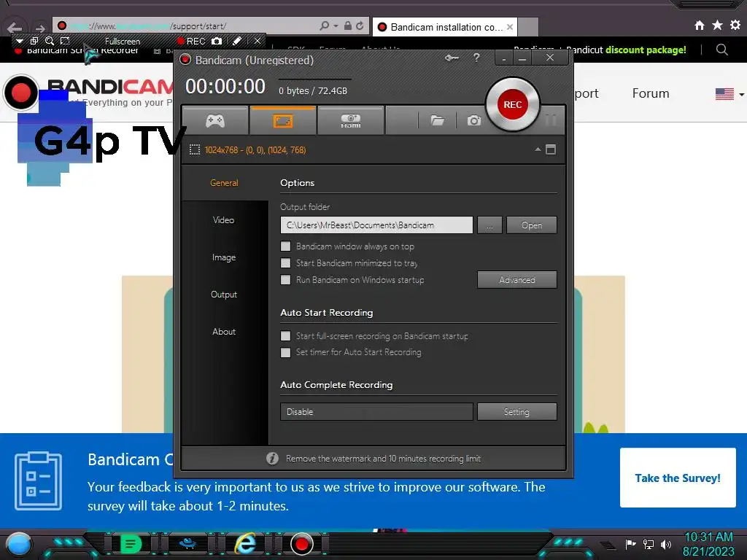This screenshot has width=747, height=560.
Task: Go back in the browser
Action: pyautogui.click(x=15, y=28)
